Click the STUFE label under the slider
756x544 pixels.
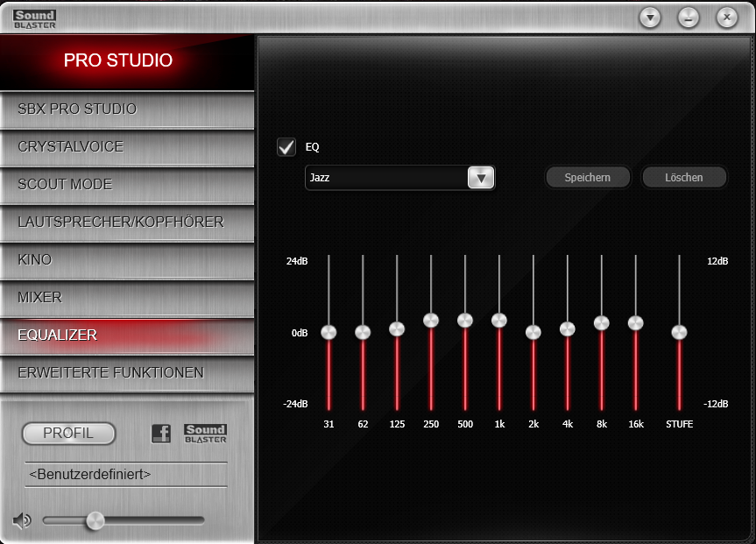(x=679, y=424)
